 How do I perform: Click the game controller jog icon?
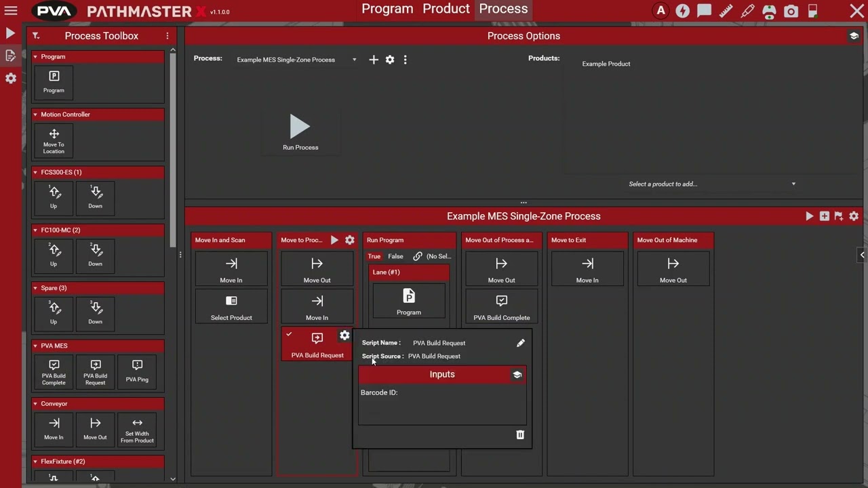(769, 11)
